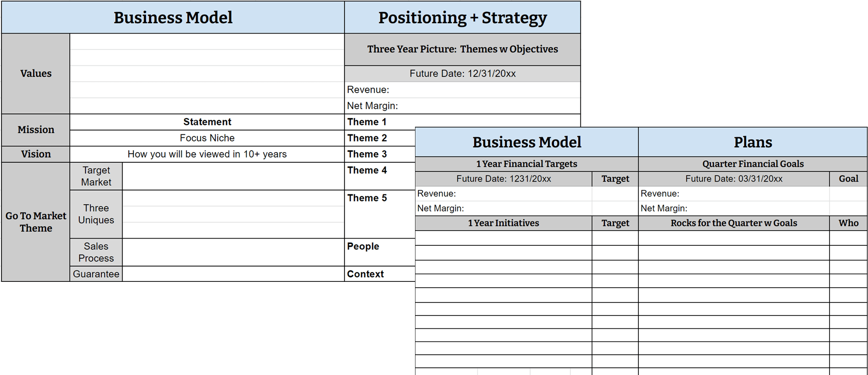Image resolution: width=868 pixels, height=375 pixels.
Task: Select the "1 Year Financial Targets" header
Action: pos(526,164)
